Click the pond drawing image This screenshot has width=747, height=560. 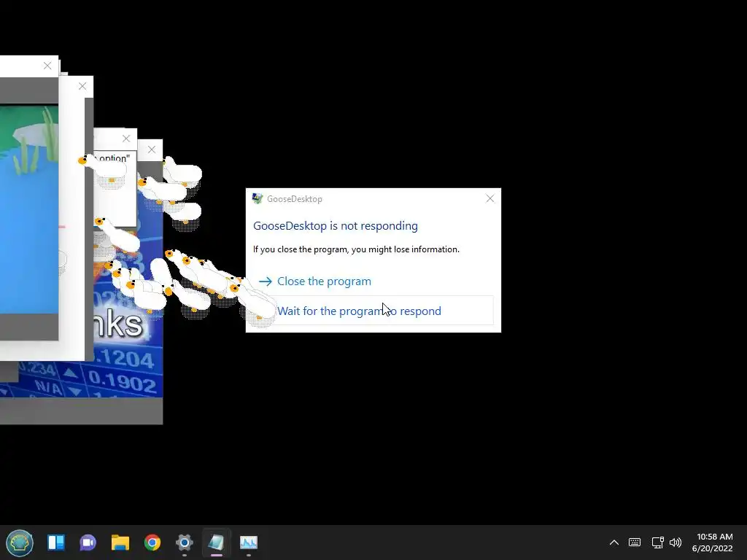29,209
